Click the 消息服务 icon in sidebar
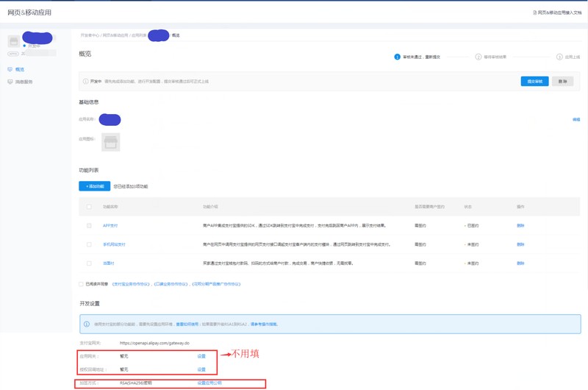Viewport: 588px width, 390px height. point(10,82)
